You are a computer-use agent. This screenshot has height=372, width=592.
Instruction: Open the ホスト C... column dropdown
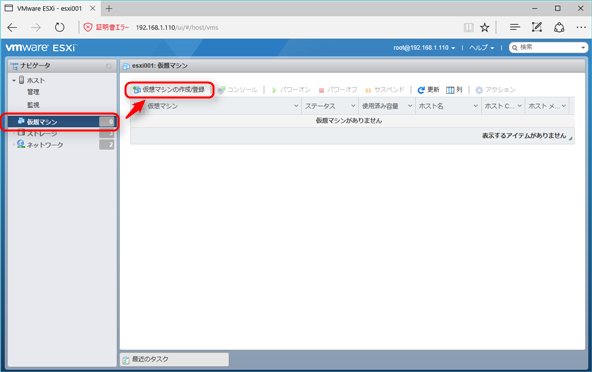click(520, 106)
